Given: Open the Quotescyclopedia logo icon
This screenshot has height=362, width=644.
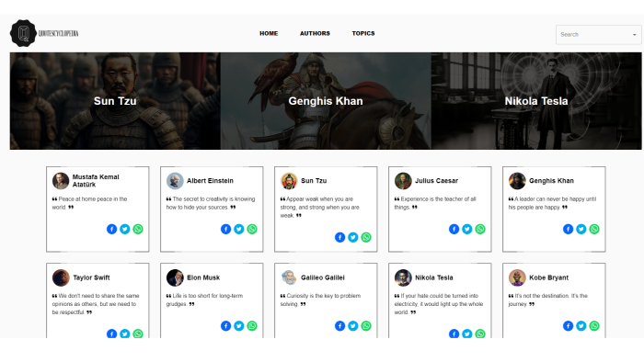Looking at the screenshot, I should (x=23, y=33).
